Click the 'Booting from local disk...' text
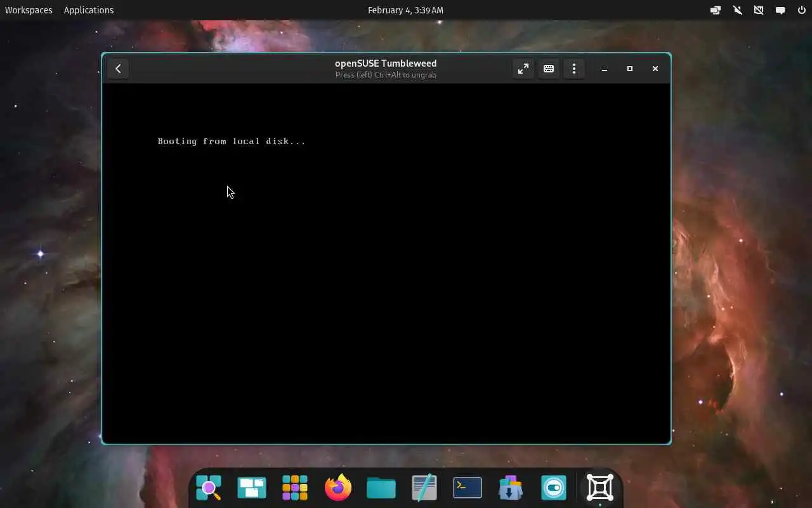The height and width of the screenshot is (508, 812). (232, 141)
